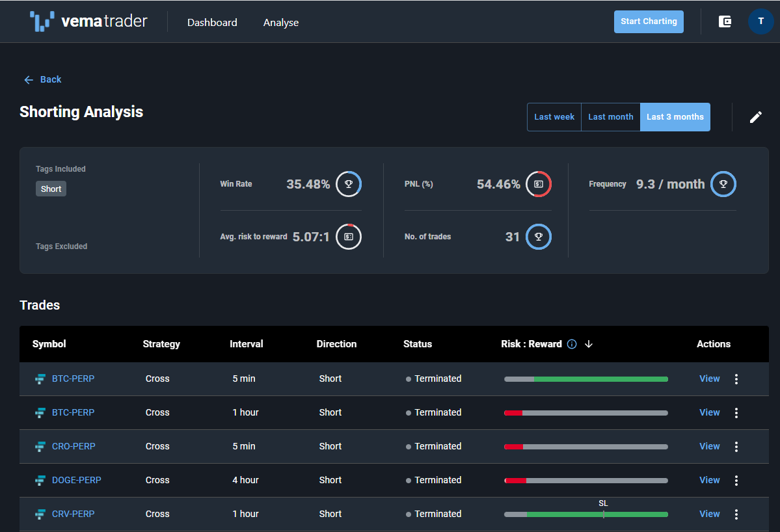Click the Tags Excluded label

62,246
